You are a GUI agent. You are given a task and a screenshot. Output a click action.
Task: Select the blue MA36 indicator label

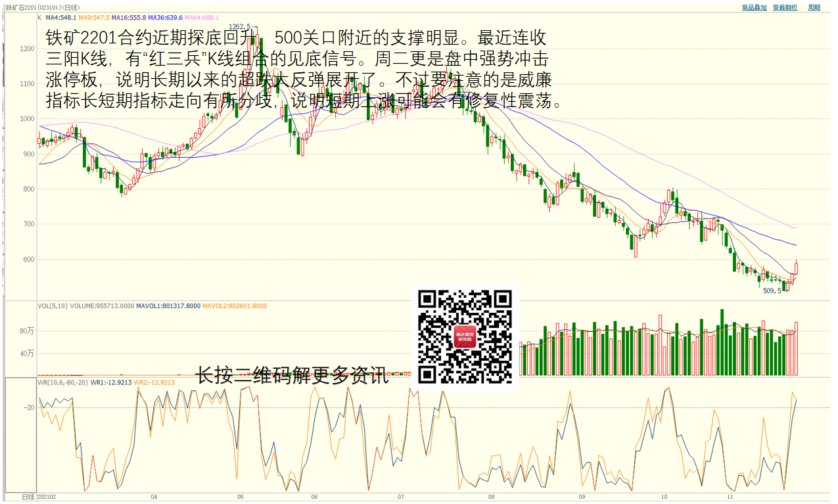(165, 18)
